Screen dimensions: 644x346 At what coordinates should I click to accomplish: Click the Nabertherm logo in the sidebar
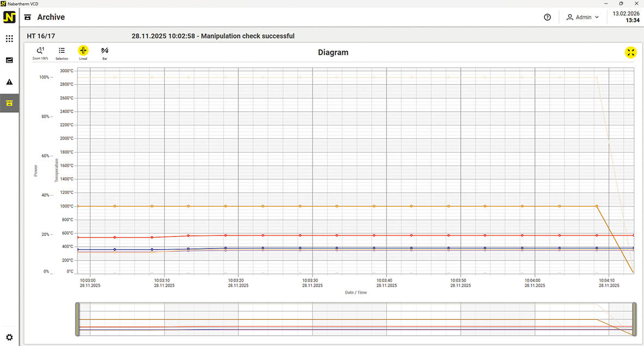(x=9, y=17)
